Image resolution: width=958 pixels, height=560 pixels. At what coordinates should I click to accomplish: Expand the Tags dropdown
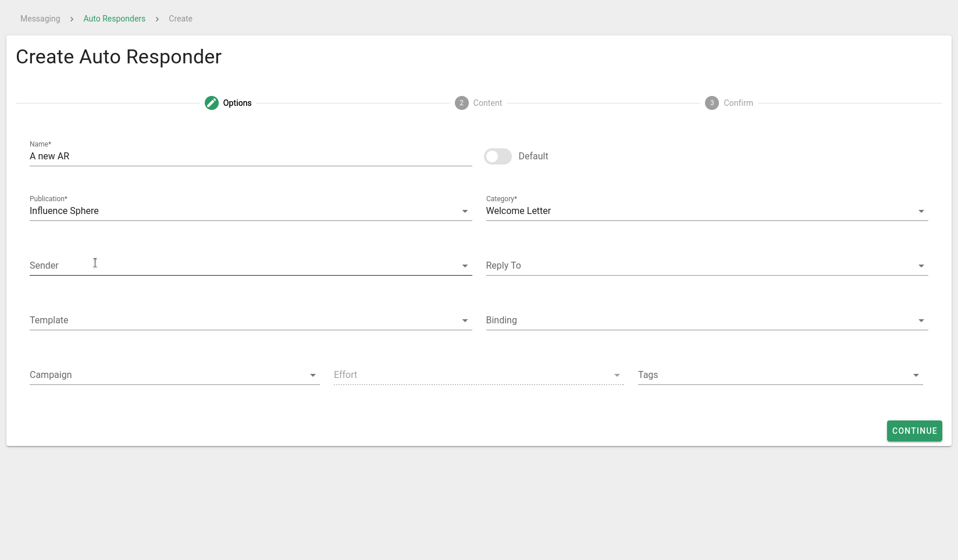[x=780, y=374]
